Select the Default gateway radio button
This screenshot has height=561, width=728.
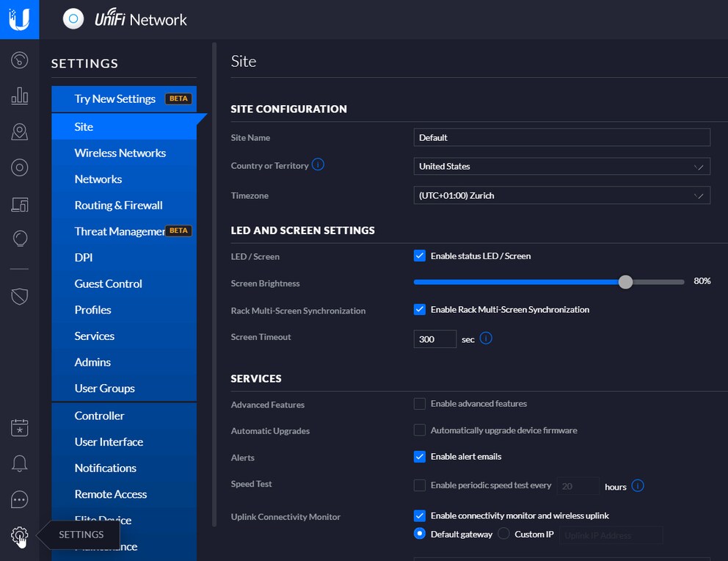(420, 534)
